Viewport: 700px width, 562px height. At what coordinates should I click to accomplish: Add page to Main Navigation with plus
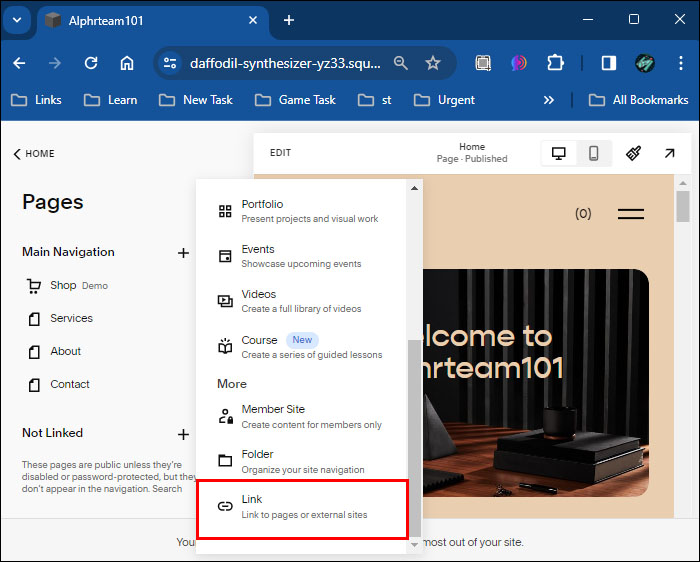click(x=183, y=253)
